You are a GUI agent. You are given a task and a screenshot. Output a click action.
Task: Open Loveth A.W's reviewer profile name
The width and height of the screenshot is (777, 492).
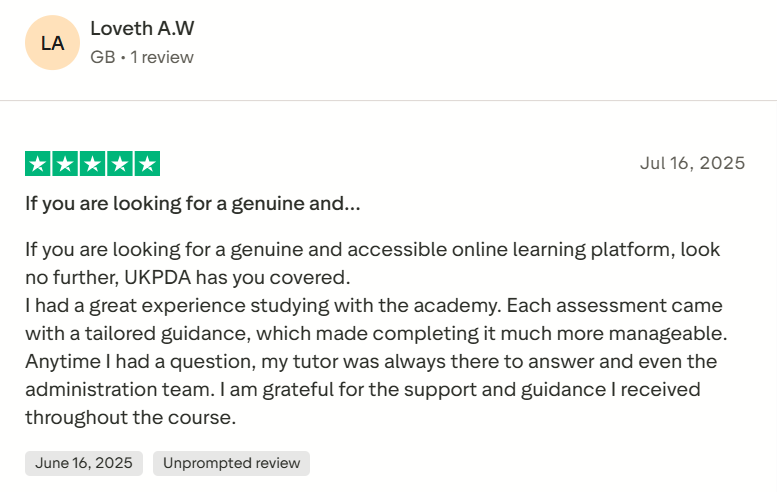(x=142, y=29)
